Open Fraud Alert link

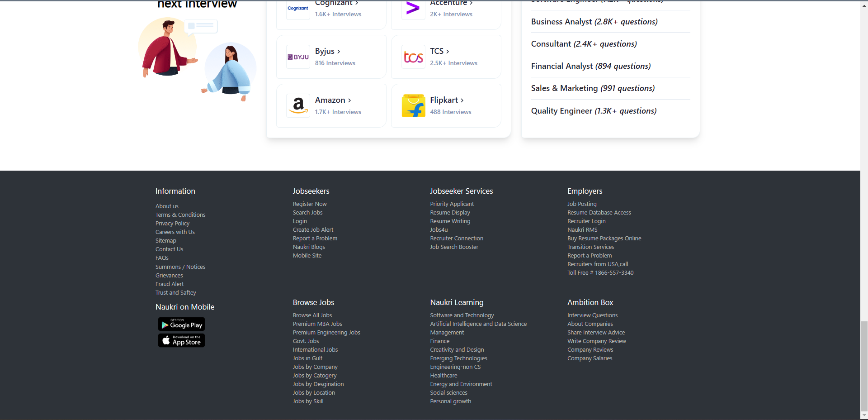click(x=170, y=284)
